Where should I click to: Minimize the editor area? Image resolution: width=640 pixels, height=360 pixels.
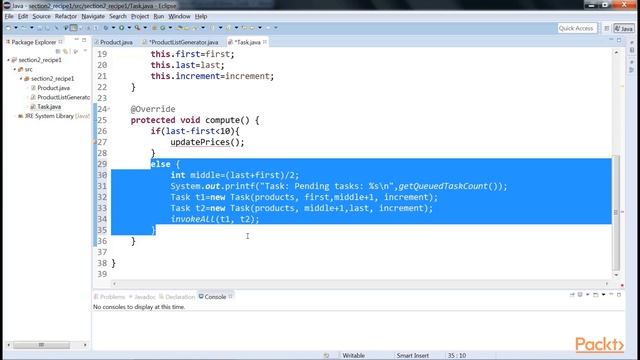611,40
